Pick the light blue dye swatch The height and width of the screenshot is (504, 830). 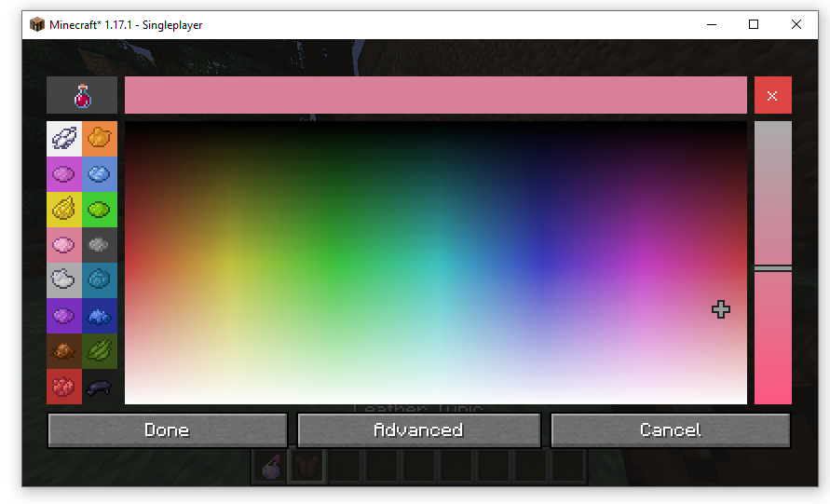coord(100,174)
